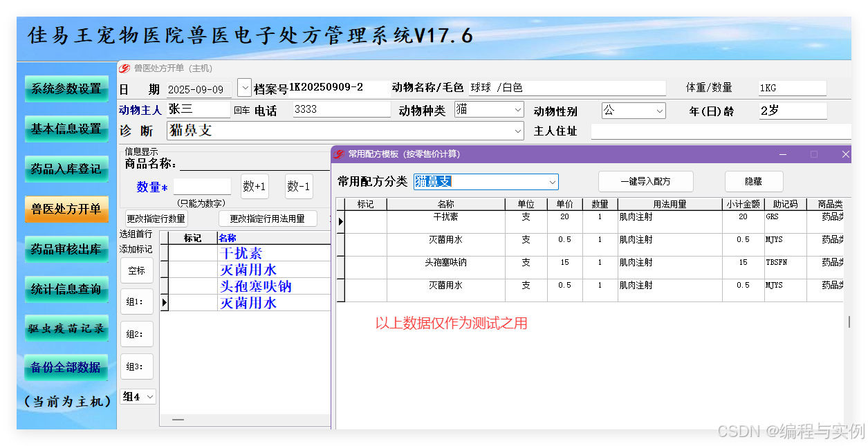Viewport: 868px width, 446px height.
Task: Click the 体重/数量 field showing 1KG
Action: [792, 88]
